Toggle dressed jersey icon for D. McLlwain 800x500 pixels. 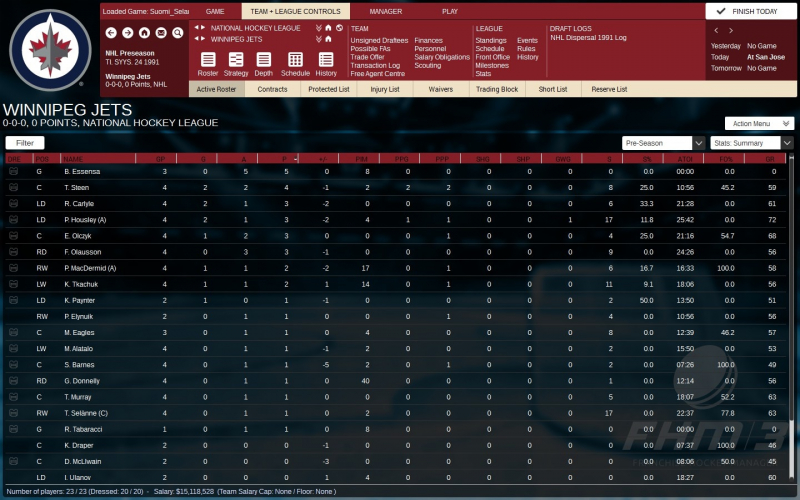(x=14, y=461)
